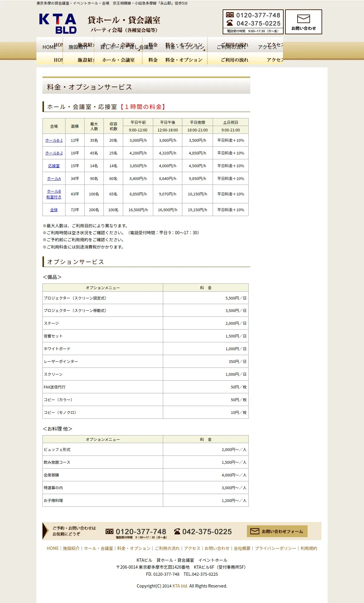Click the 9,850円/h cell for ホールA
Image resolution: width=364 pixels, height=603 pixels.
point(197,178)
